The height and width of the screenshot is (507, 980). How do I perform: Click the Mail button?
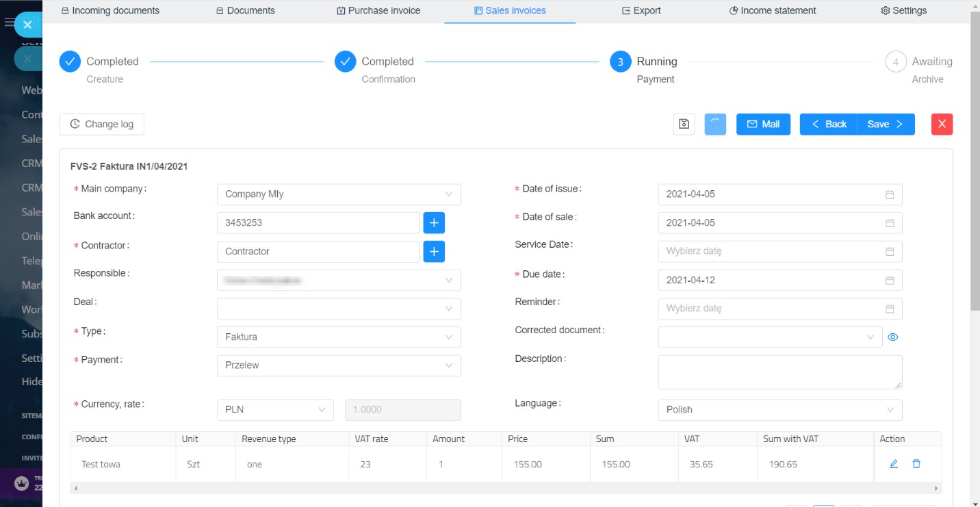point(763,124)
